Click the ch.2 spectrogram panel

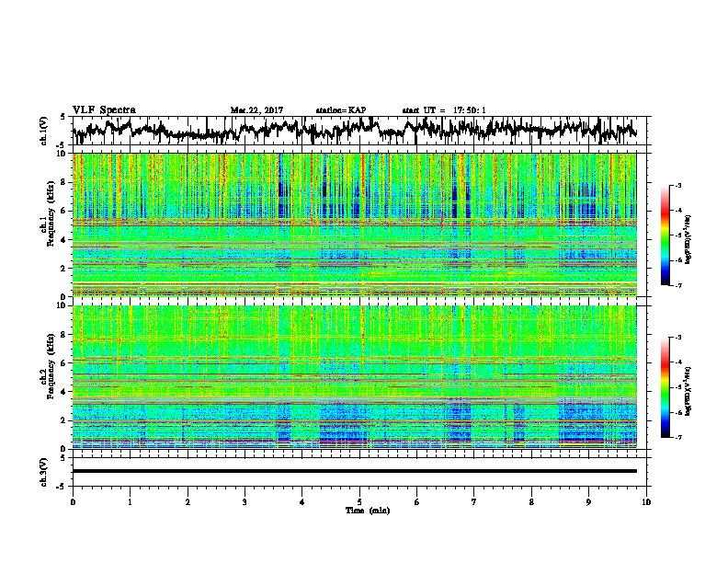coord(355,377)
